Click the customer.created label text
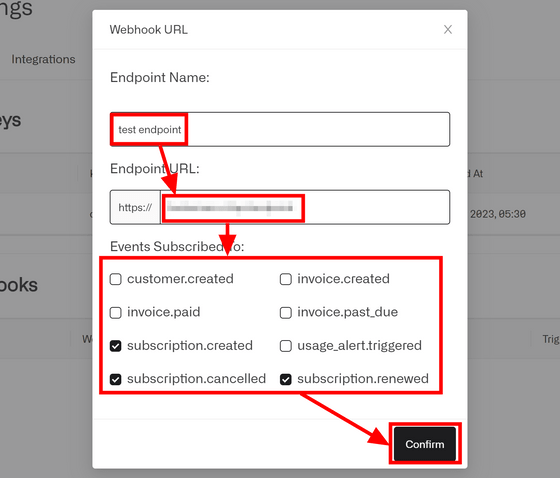This screenshot has height=478, width=560. [180, 279]
